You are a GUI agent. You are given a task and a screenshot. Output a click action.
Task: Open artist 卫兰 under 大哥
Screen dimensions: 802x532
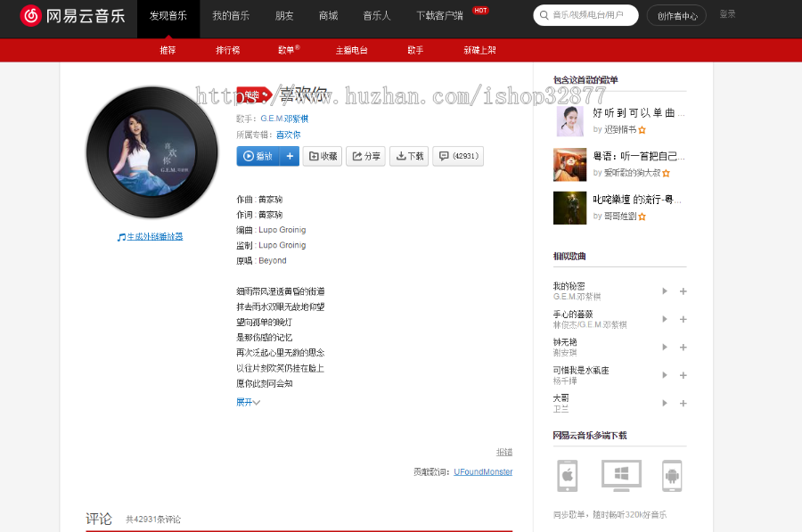point(561,409)
